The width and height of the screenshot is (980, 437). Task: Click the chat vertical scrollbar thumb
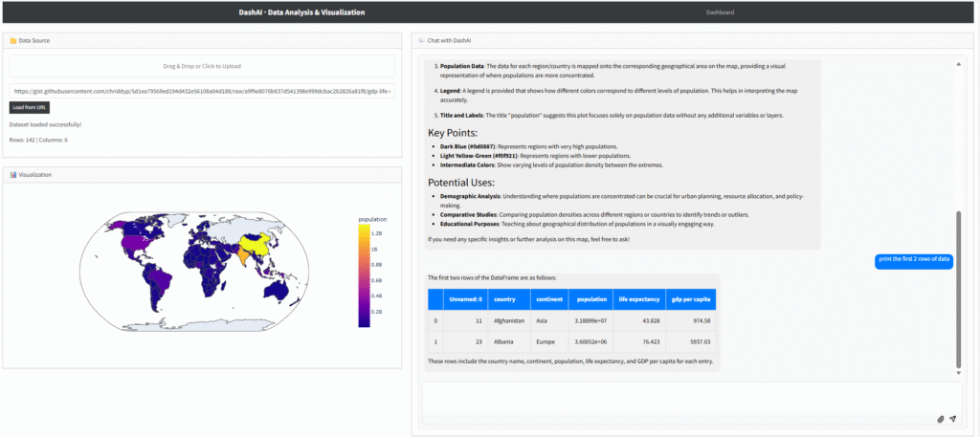(x=959, y=287)
